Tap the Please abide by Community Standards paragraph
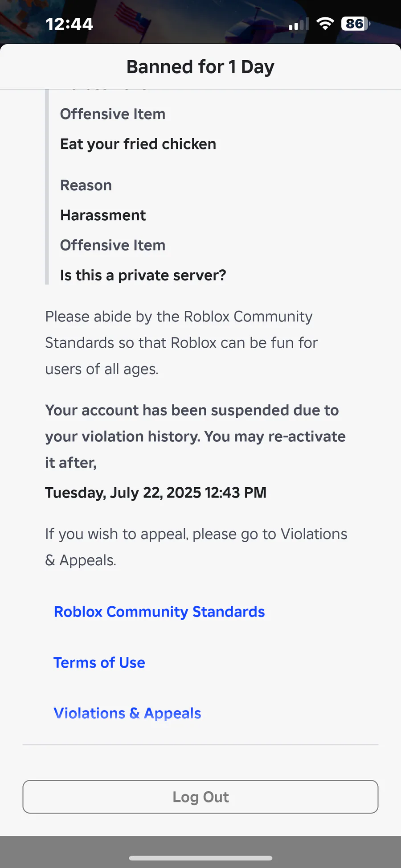 tap(181, 343)
